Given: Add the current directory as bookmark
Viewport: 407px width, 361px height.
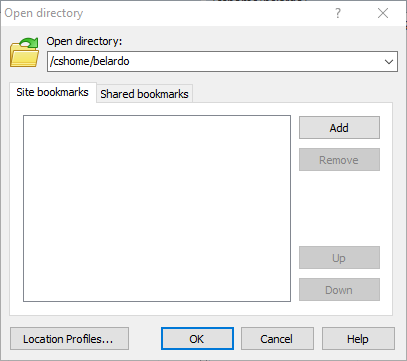Looking at the screenshot, I should pos(339,128).
